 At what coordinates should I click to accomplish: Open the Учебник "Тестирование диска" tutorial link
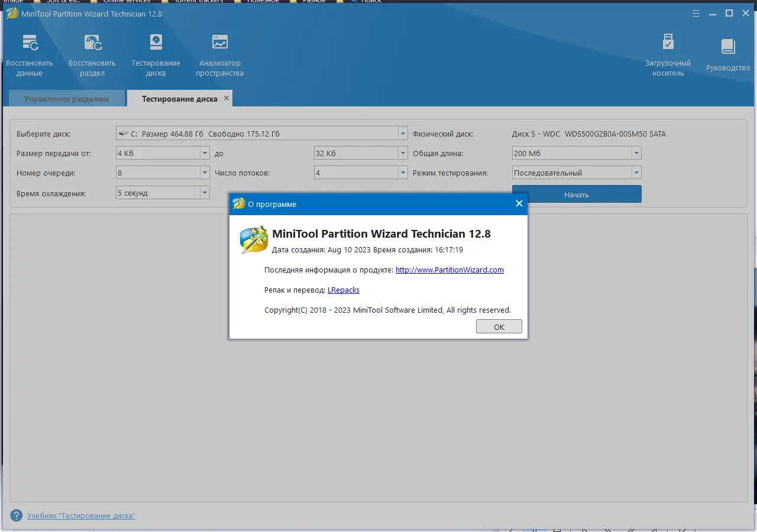click(x=81, y=515)
